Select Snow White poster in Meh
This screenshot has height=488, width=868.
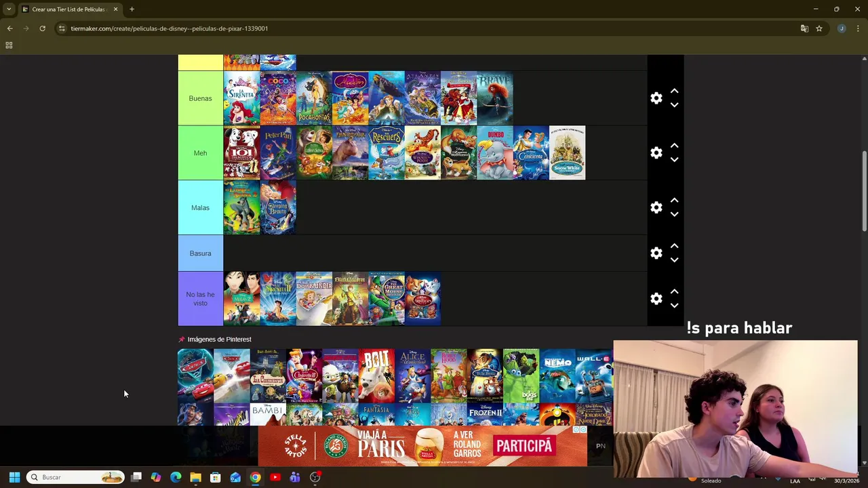click(x=567, y=153)
